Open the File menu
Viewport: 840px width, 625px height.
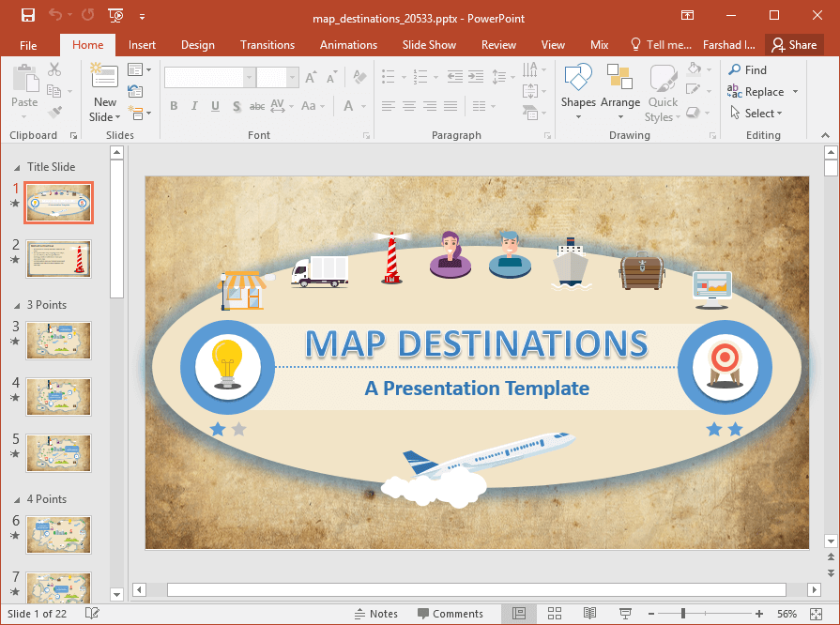click(x=28, y=45)
